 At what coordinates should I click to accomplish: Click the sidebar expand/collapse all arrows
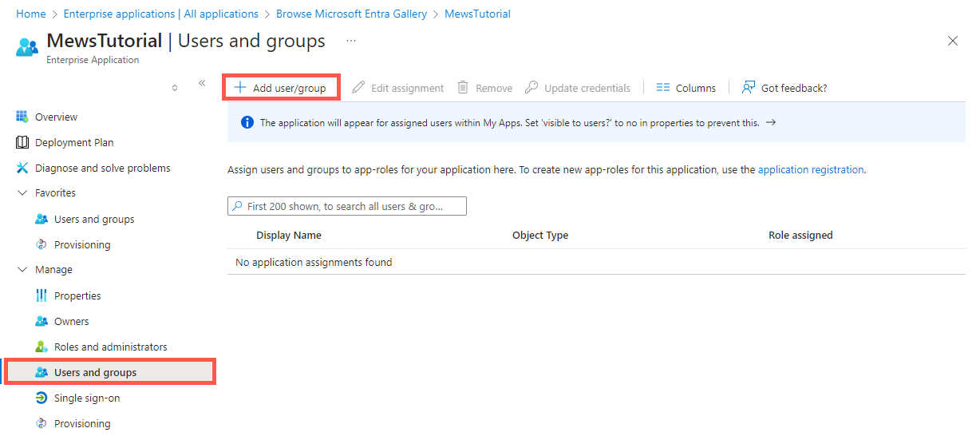175,88
